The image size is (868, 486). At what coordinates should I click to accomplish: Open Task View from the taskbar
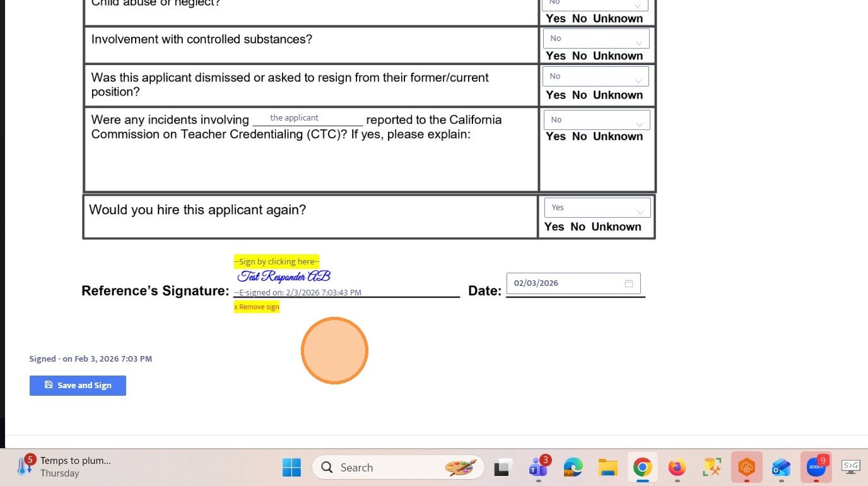tap(502, 468)
